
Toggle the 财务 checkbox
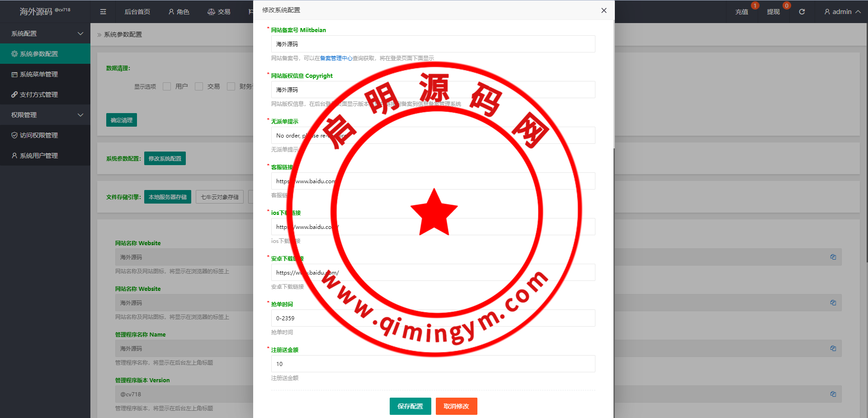click(231, 86)
